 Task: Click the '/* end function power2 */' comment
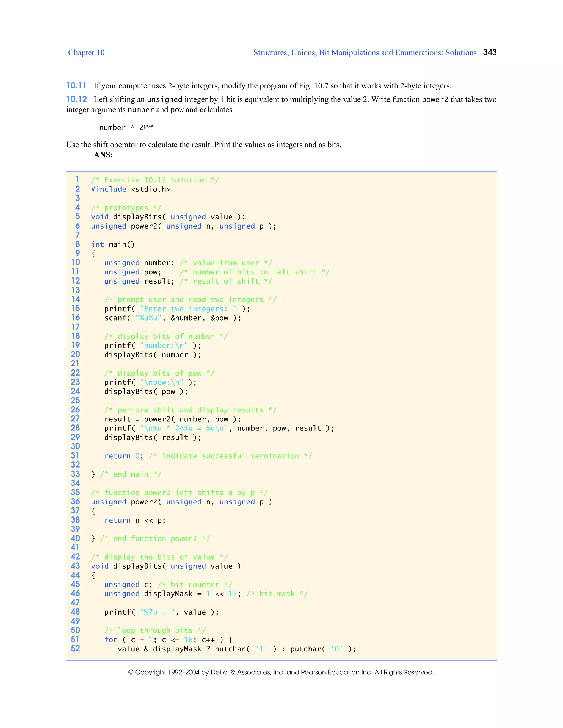155,539
